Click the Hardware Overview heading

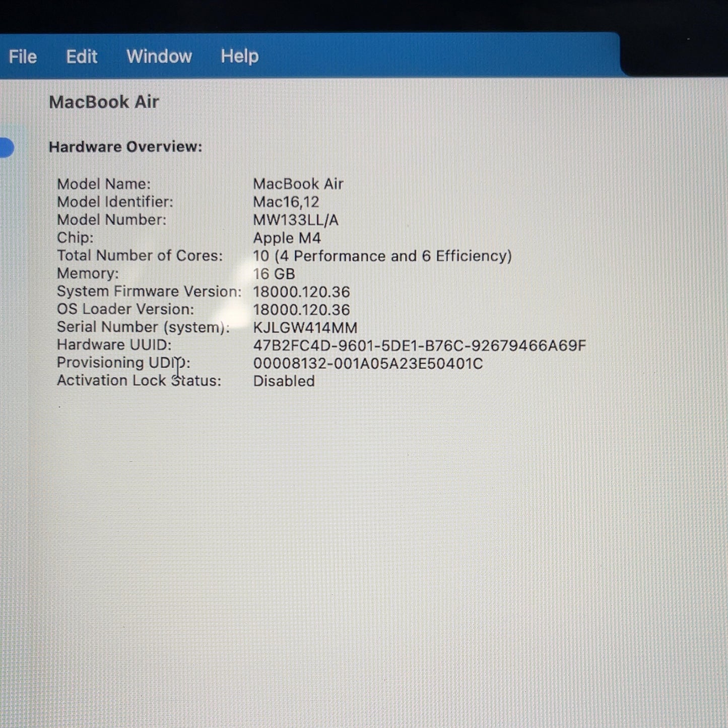click(x=125, y=147)
